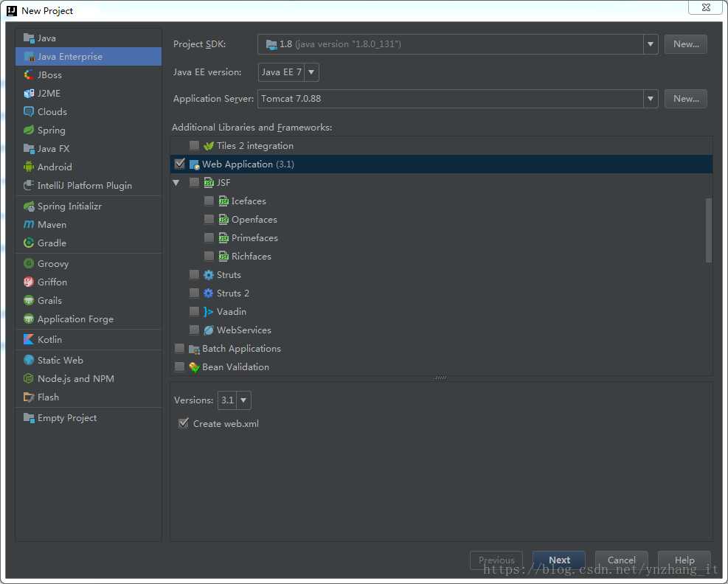Click the Help button
Image resolution: width=728 pixels, height=584 pixels.
coord(684,560)
